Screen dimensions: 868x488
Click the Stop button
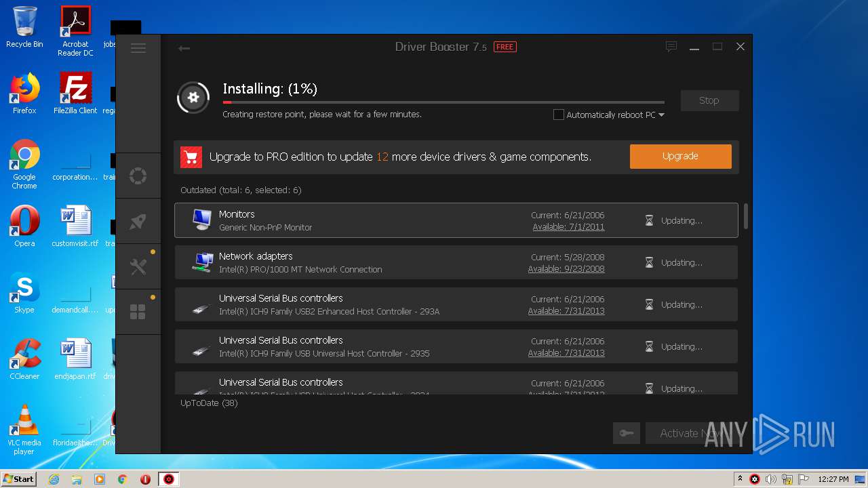(709, 100)
